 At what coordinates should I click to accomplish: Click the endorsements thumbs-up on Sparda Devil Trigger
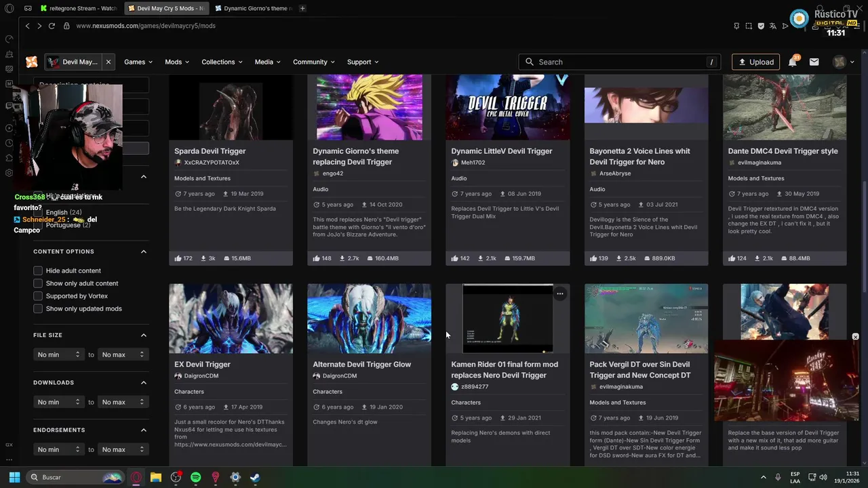178,258
